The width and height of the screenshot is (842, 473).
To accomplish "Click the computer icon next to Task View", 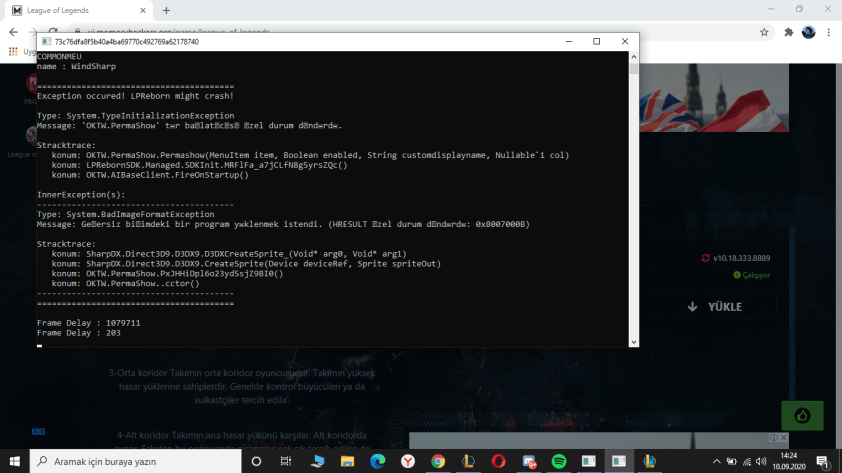I will [317, 461].
